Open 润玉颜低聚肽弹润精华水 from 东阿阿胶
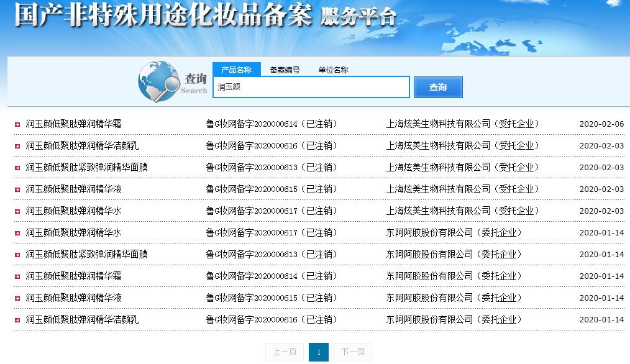 click(73, 232)
